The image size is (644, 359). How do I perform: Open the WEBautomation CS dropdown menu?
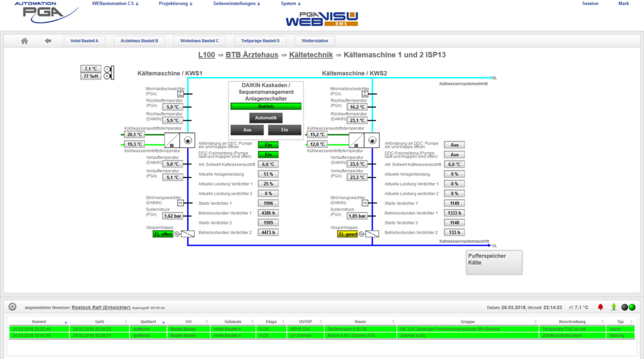pos(115,4)
